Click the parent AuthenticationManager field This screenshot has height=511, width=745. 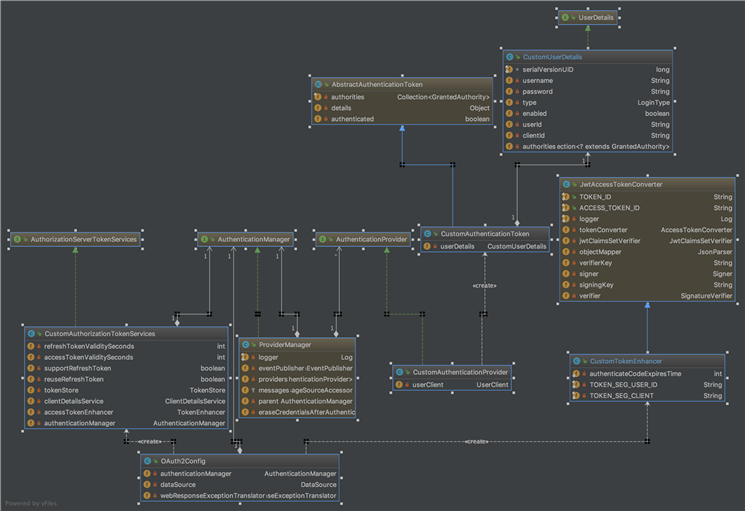297,401
